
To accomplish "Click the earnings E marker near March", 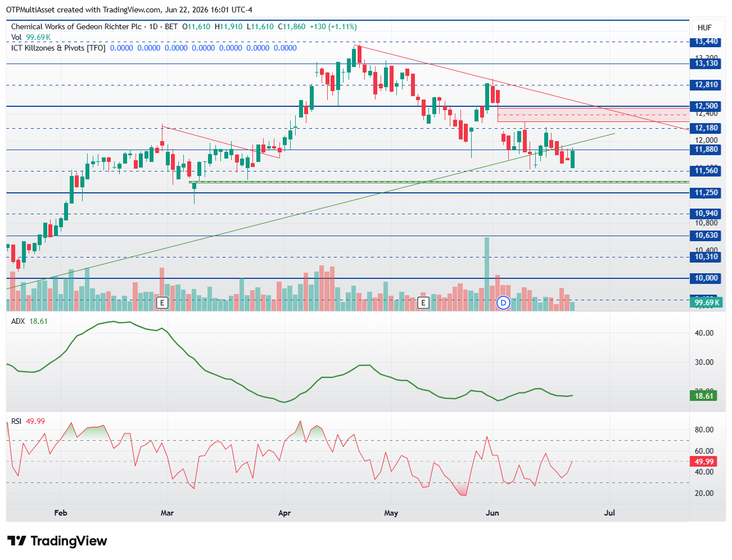I will [x=162, y=303].
